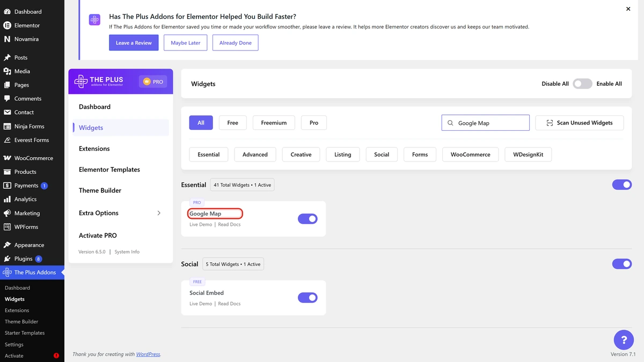Viewport: 644px width, 362px height.
Task: Open Starter Templates submenu item
Action: [25, 333]
